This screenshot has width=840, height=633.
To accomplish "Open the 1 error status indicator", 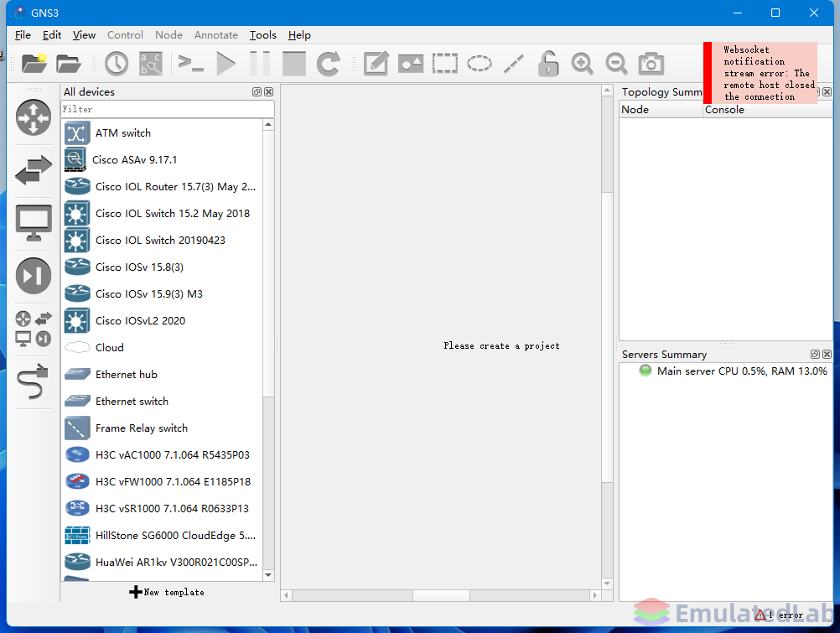I will pyautogui.click(x=779, y=615).
